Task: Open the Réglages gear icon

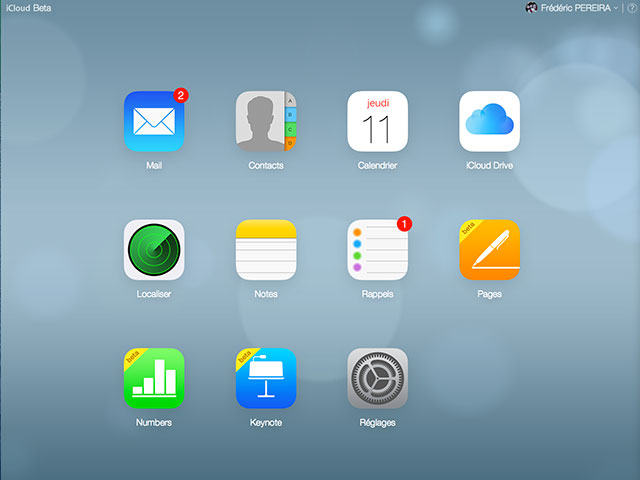Action: coord(378,378)
